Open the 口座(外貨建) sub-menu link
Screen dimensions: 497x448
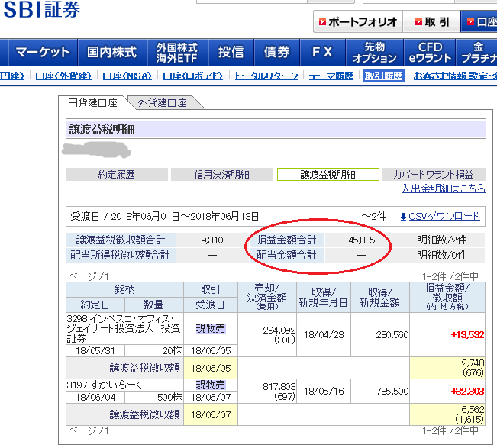pyautogui.click(x=63, y=76)
